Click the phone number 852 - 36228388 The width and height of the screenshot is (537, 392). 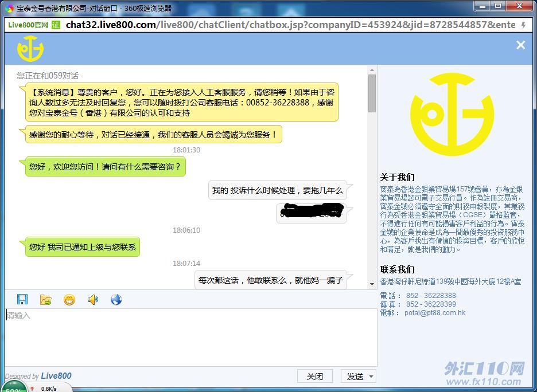coord(431,295)
